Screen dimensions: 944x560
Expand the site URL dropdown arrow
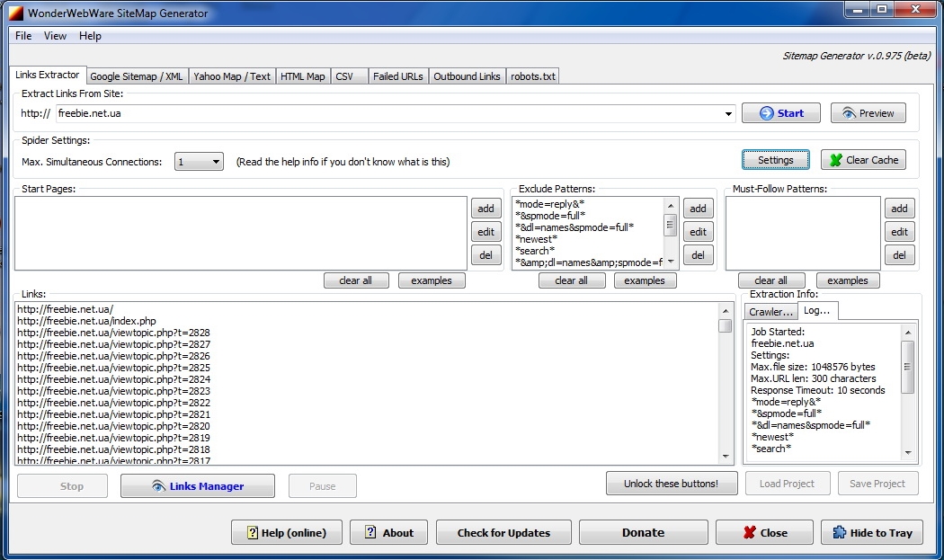(729, 114)
